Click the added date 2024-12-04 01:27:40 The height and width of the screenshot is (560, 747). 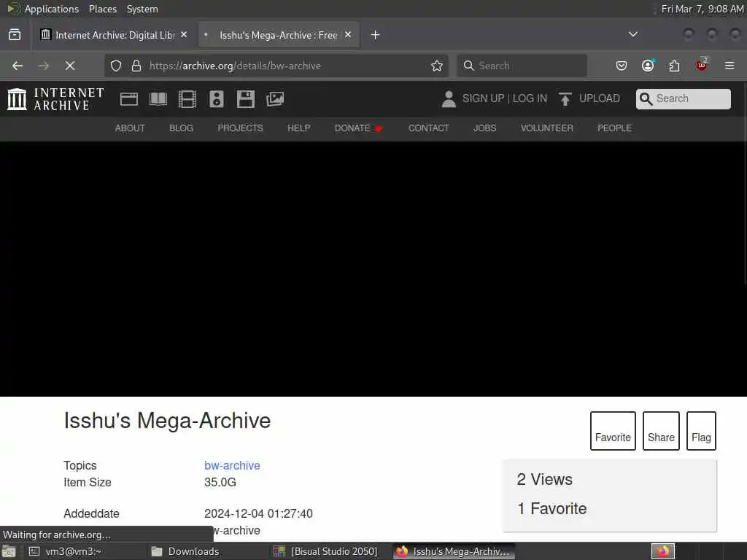tap(258, 513)
